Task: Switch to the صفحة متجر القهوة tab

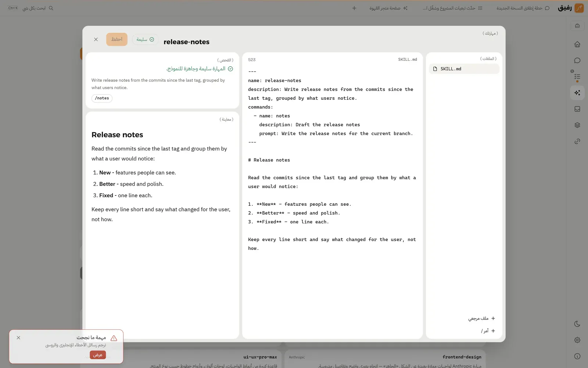Action: point(388,8)
